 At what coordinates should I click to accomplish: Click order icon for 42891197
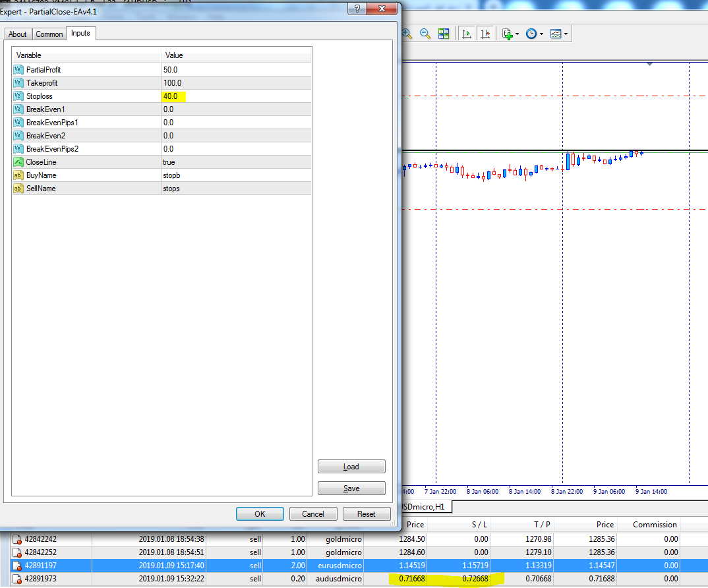coord(17,566)
